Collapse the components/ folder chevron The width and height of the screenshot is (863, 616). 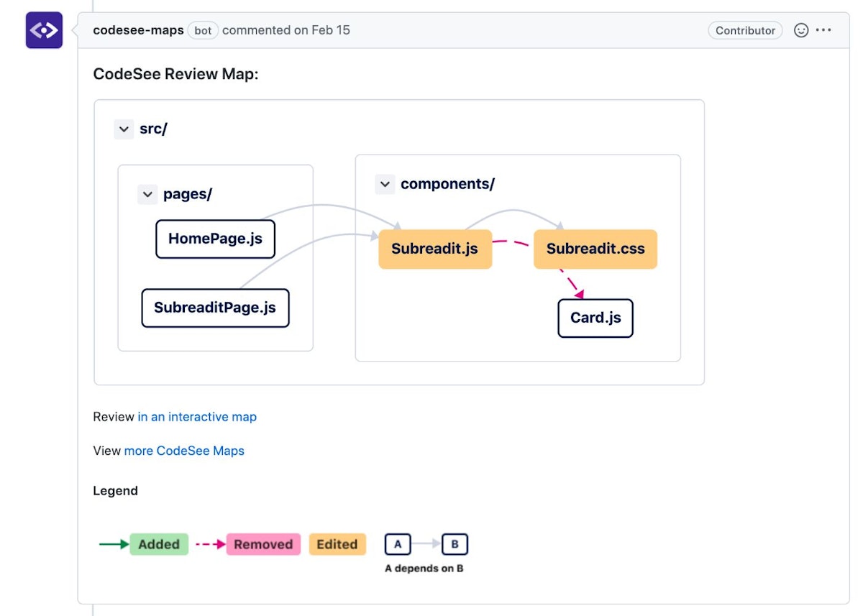point(385,184)
